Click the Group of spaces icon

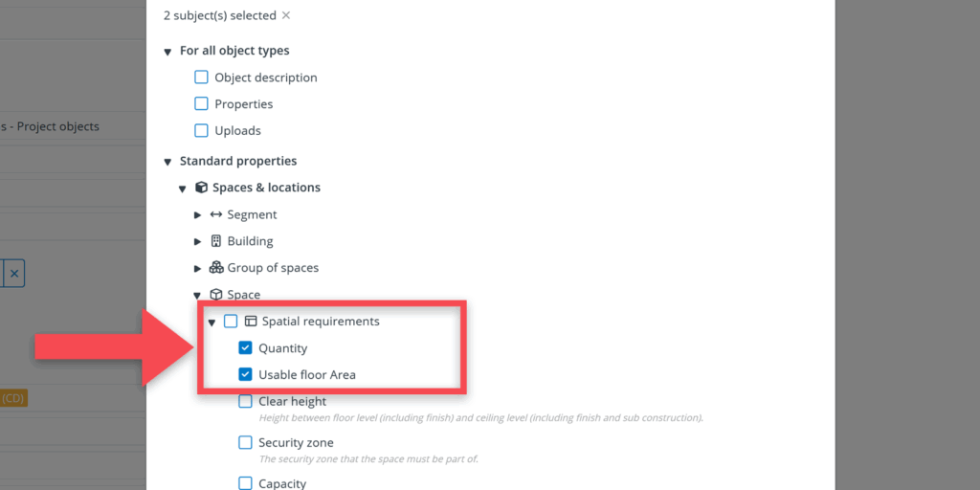point(216,268)
